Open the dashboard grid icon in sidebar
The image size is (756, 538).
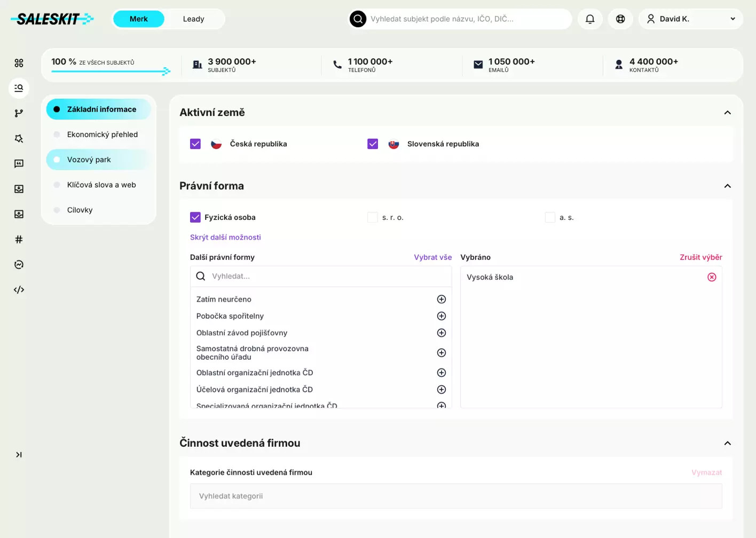(x=19, y=63)
